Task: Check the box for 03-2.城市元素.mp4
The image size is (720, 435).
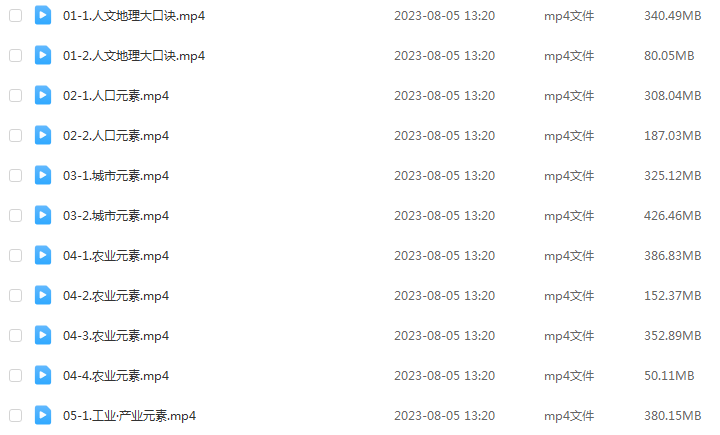Action: coord(16,215)
